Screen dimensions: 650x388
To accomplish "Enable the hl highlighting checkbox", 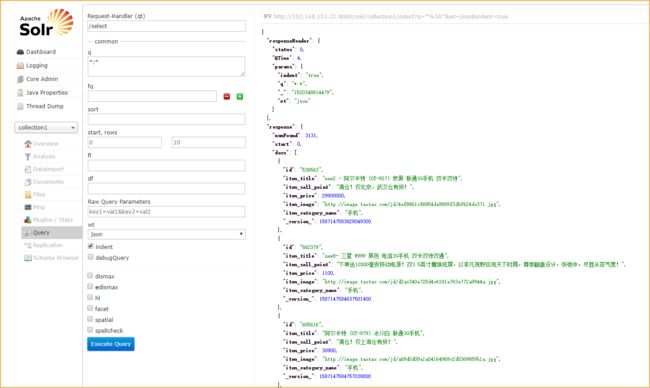I will point(90,297).
